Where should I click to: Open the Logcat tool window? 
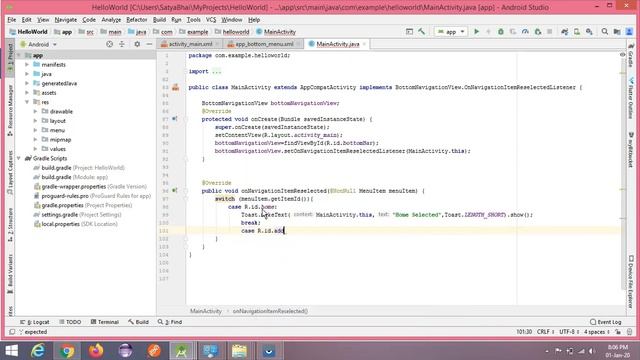coord(35,322)
